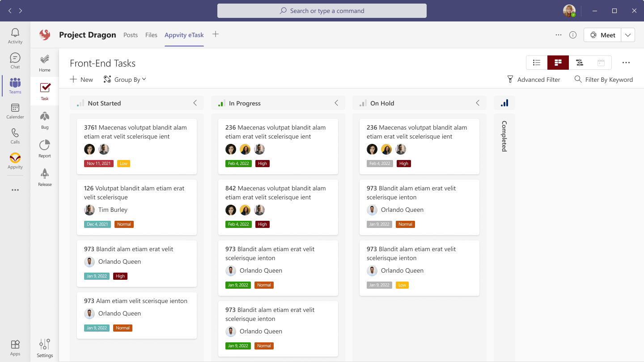Collapse the In Progress column
The height and width of the screenshot is (362, 644).
pos(336,103)
